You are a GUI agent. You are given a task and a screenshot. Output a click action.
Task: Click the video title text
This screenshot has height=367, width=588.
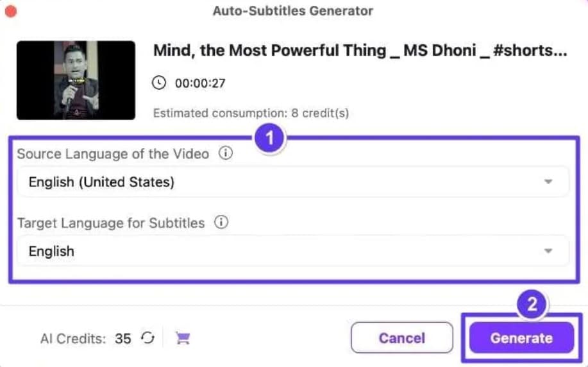(x=360, y=51)
